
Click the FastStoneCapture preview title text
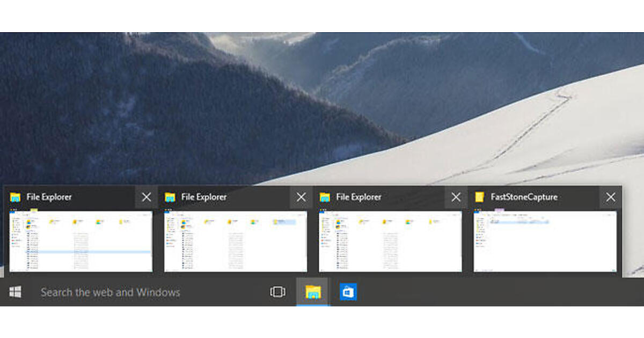(524, 197)
